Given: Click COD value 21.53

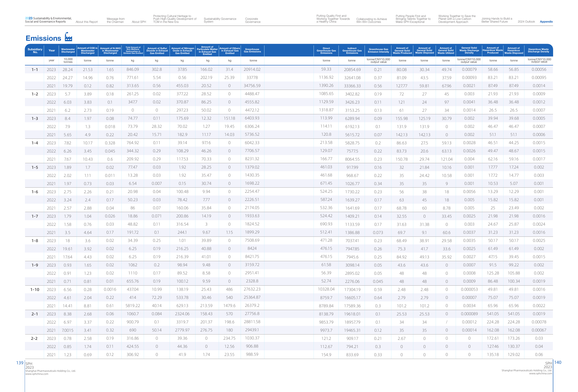Looking at the screenshot, I should pos(88,70).
